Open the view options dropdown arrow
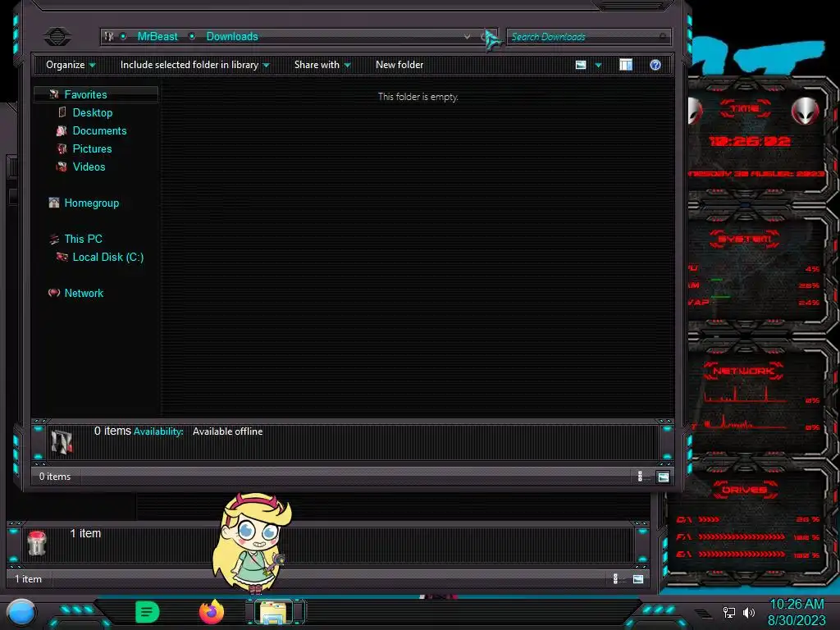Screen dimensions: 840x630 (598, 66)
